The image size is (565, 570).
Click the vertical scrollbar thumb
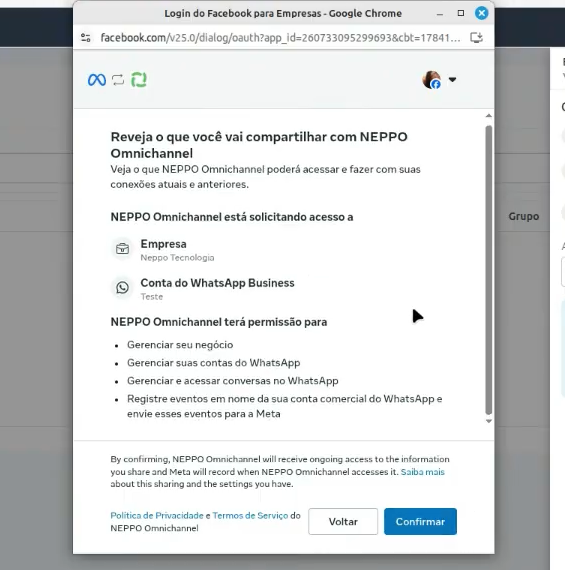[489, 270]
